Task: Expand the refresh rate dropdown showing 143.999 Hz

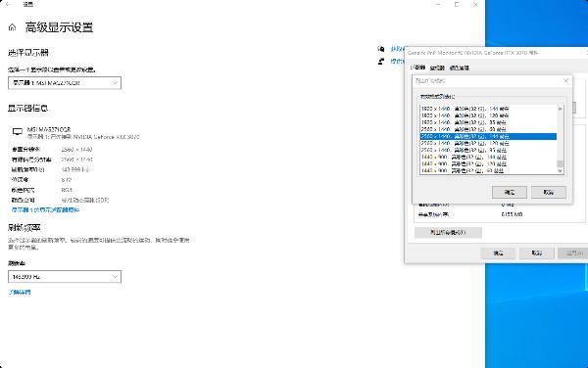Action: pos(65,277)
